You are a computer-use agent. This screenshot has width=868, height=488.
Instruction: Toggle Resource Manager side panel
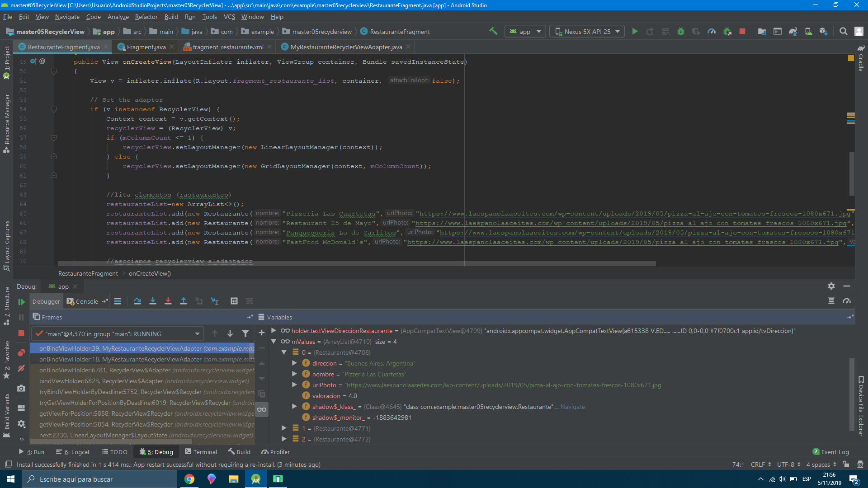(6, 124)
